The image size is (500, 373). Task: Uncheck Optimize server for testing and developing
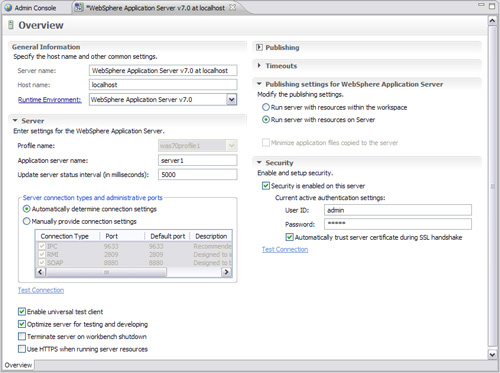[22, 324]
